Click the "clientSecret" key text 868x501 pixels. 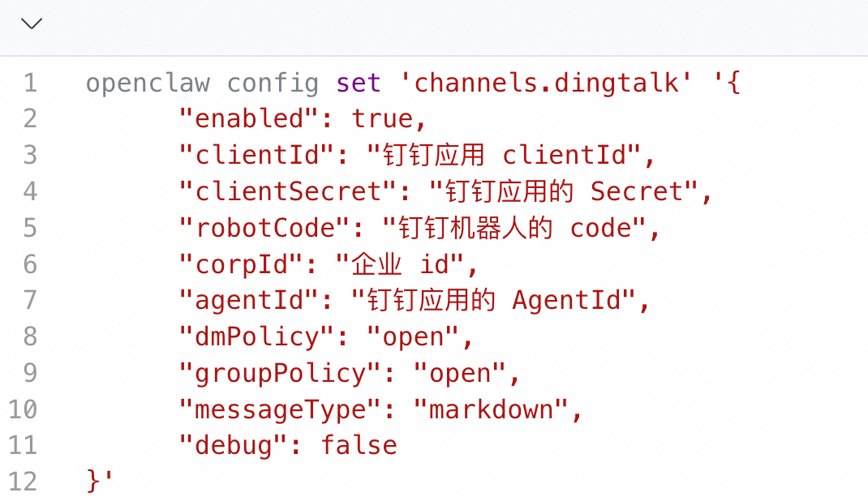tap(287, 191)
